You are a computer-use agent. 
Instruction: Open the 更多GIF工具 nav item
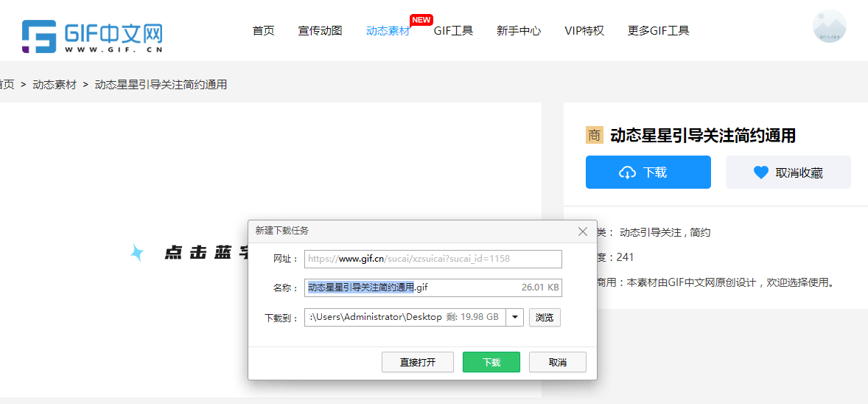coord(658,30)
